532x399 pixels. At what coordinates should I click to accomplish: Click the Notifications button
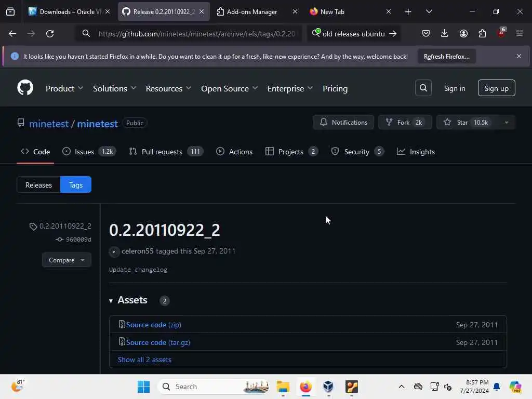pos(343,122)
